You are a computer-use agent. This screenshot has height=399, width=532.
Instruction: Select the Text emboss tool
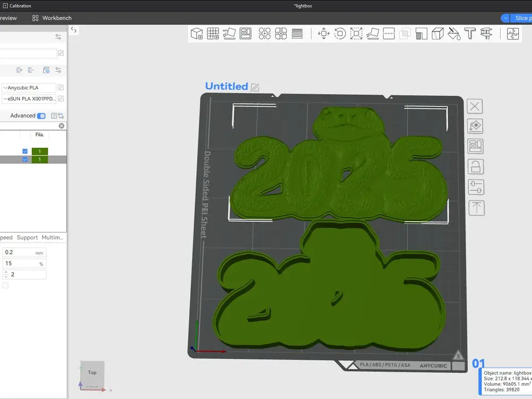tap(470, 34)
